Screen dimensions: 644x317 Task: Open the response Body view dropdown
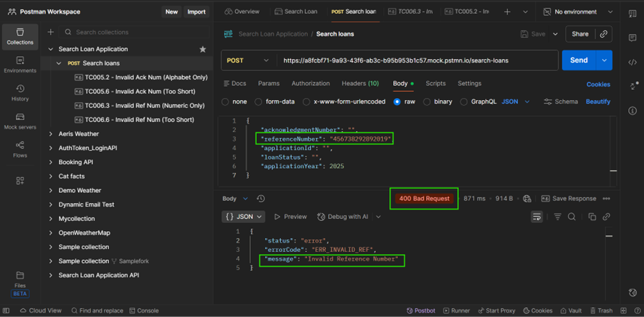tap(235, 198)
